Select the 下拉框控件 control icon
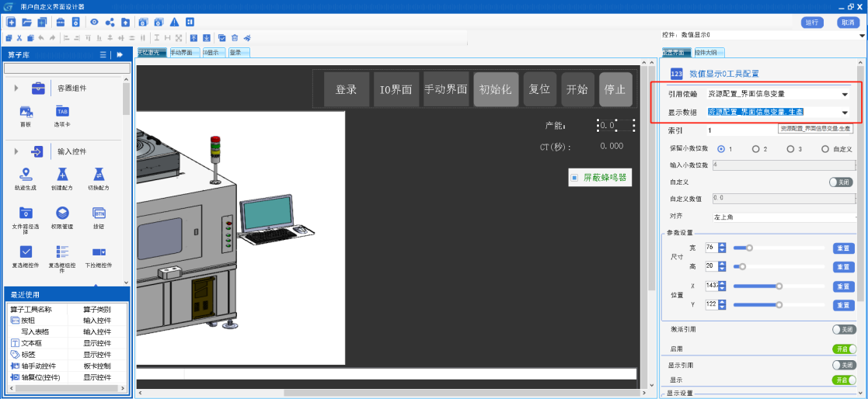Viewport: 868px width, 399px height. coord(99,252)
